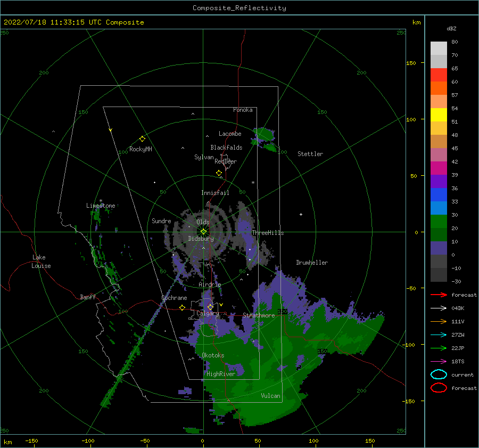Screen dimensions: 479x448
Task: Click the 04DK legend label
Action: [458, 308]
